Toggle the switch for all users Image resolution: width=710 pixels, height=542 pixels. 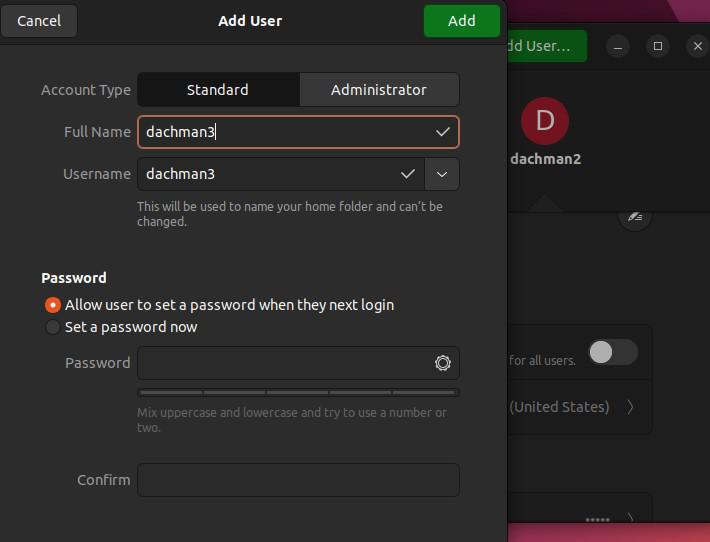pos(612,352)
